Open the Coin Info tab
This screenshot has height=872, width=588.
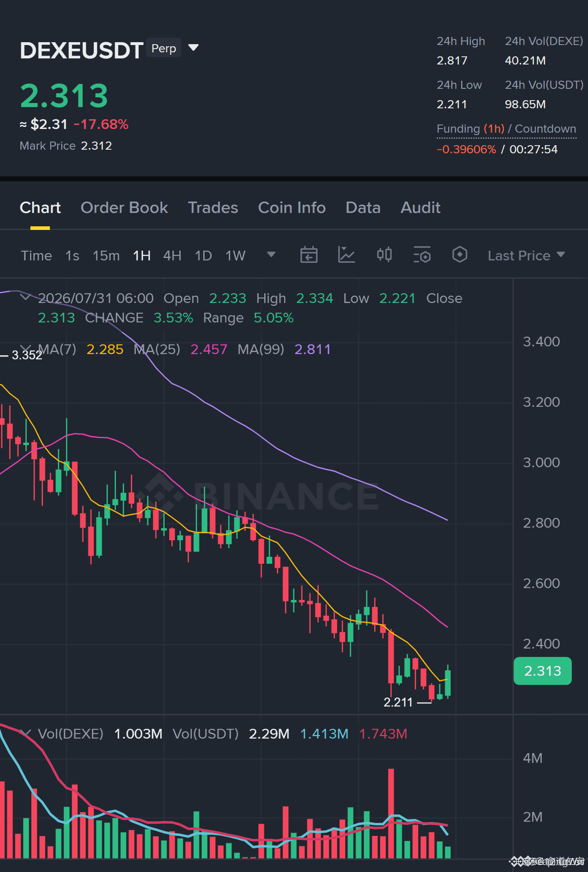pos(292,208)
